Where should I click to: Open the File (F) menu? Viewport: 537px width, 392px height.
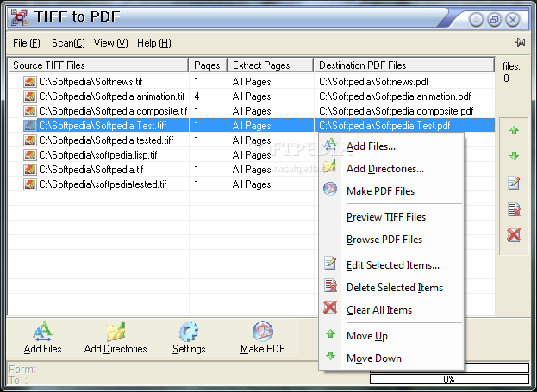27,43
